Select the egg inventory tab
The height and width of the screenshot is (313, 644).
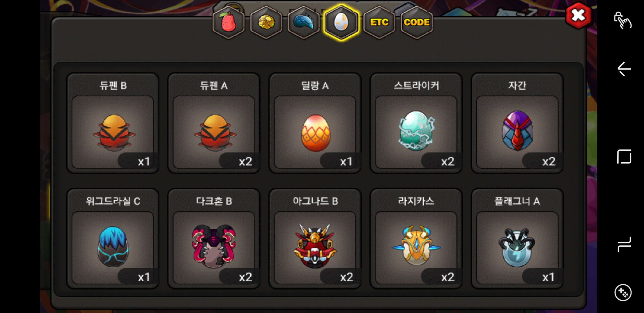(341, 22)
